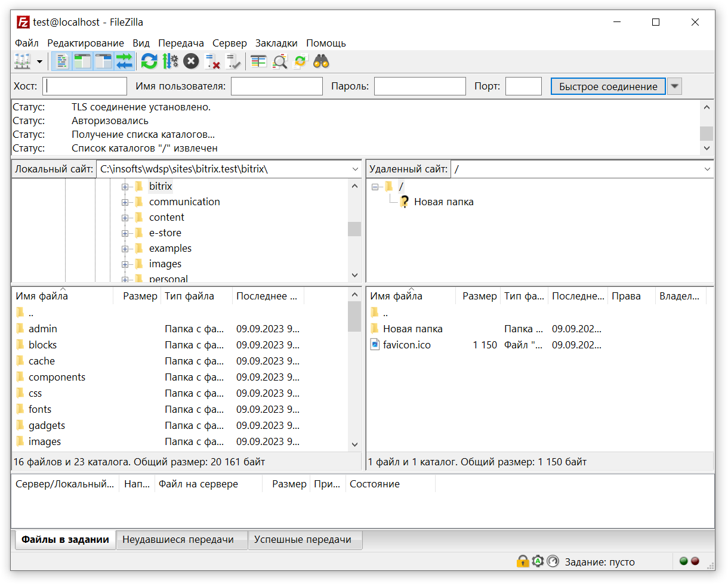Open remote site path dropdown
This screenshot has width=728, height=584.
pyautogui.click(x=707, y=169)
